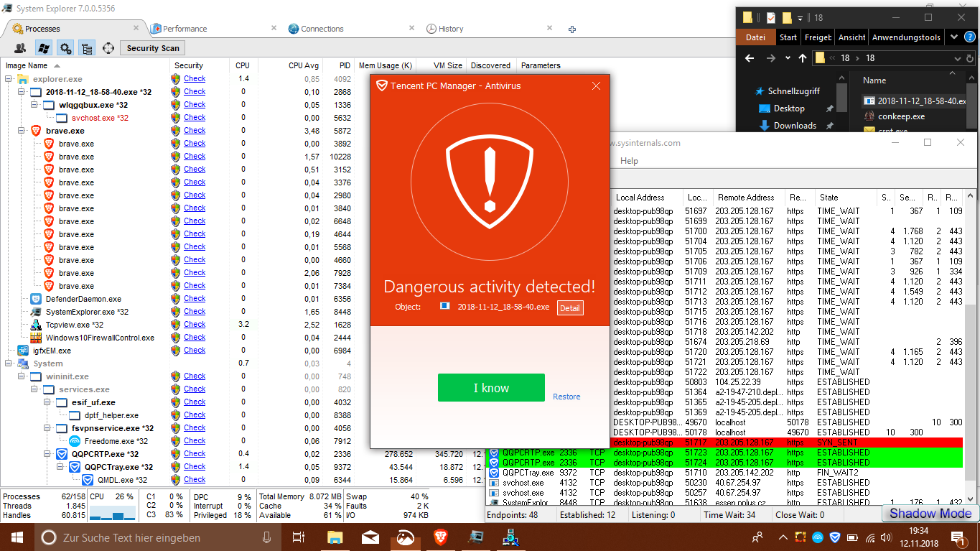
Task: Go back in File Explorer
Action: pyautogui.click(x=750, y=58)
